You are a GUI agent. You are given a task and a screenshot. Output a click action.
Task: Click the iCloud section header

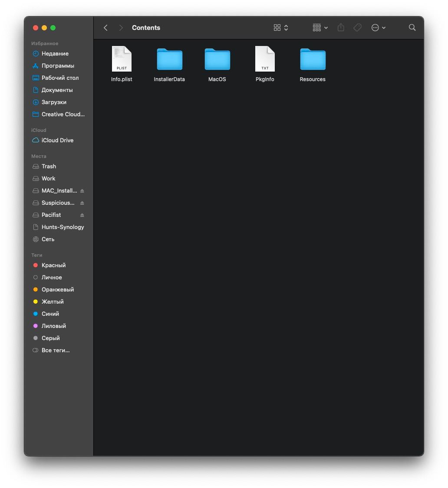point(39,130)
